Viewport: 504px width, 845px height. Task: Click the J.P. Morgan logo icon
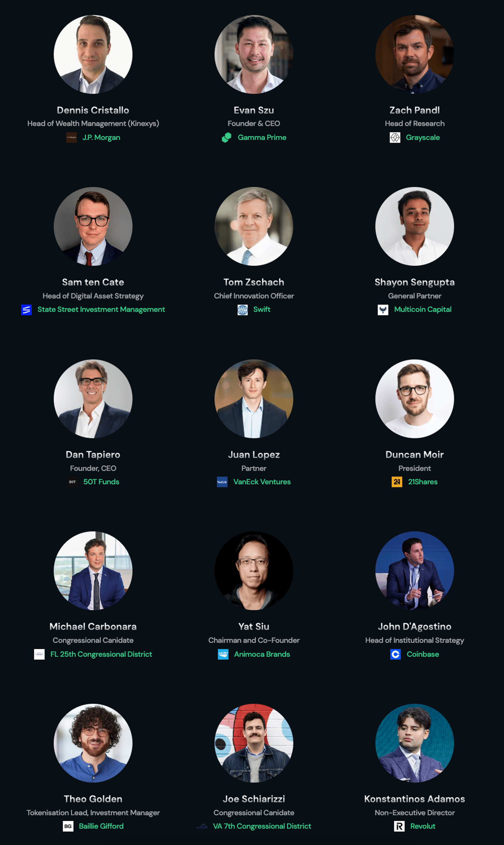tap(71, 137)
